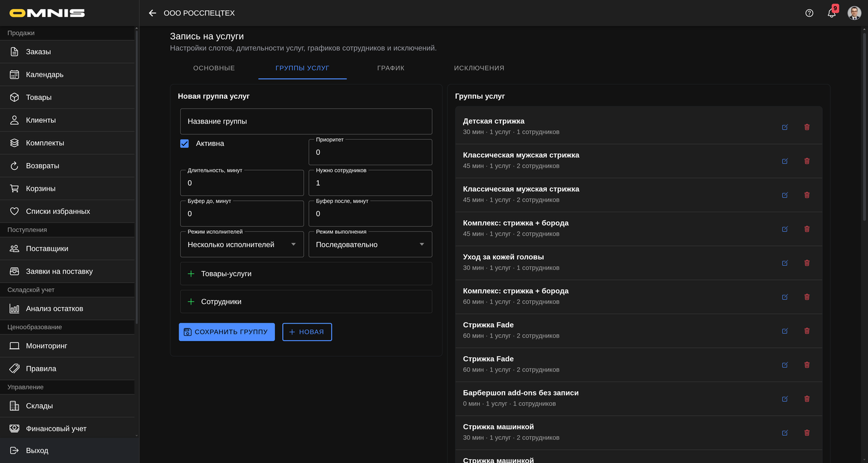Open Календарь in the sidebar
The height and width of the screenshot is (463, 868).
tap(68, 75)
